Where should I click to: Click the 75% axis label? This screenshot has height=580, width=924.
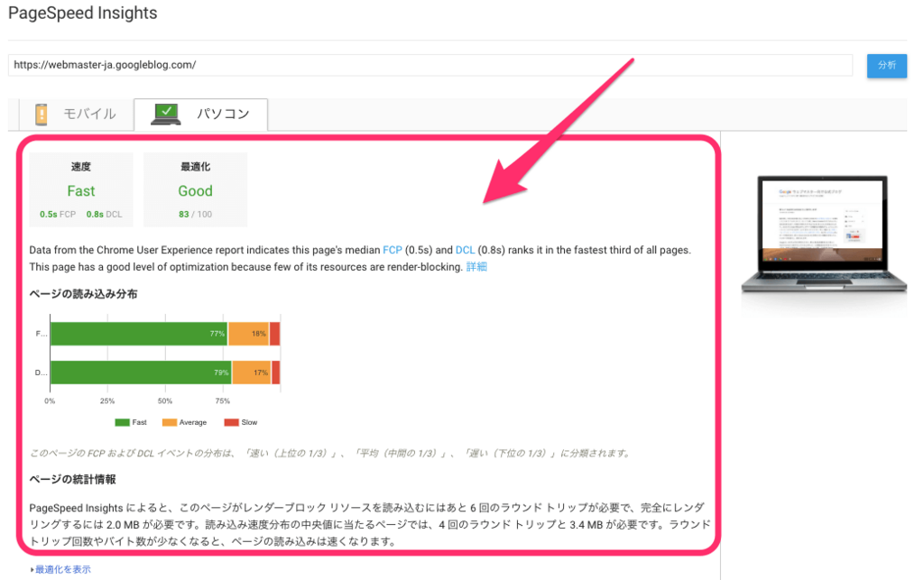(223, 401)
